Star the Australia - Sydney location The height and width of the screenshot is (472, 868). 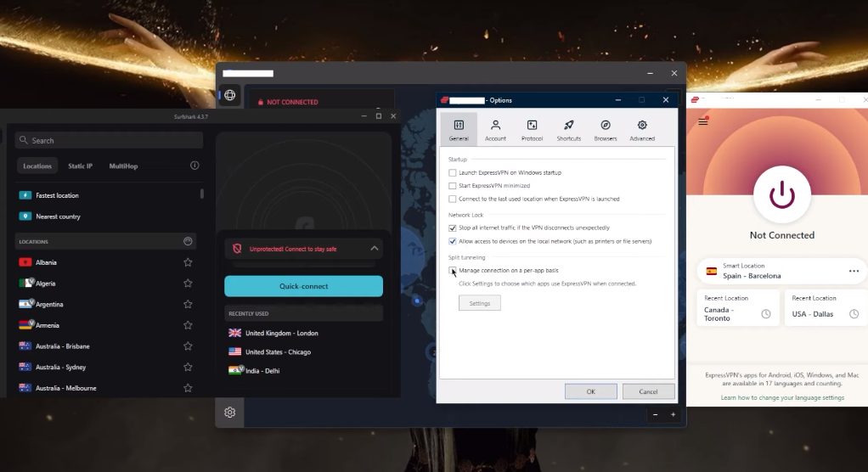click(188, 367)
